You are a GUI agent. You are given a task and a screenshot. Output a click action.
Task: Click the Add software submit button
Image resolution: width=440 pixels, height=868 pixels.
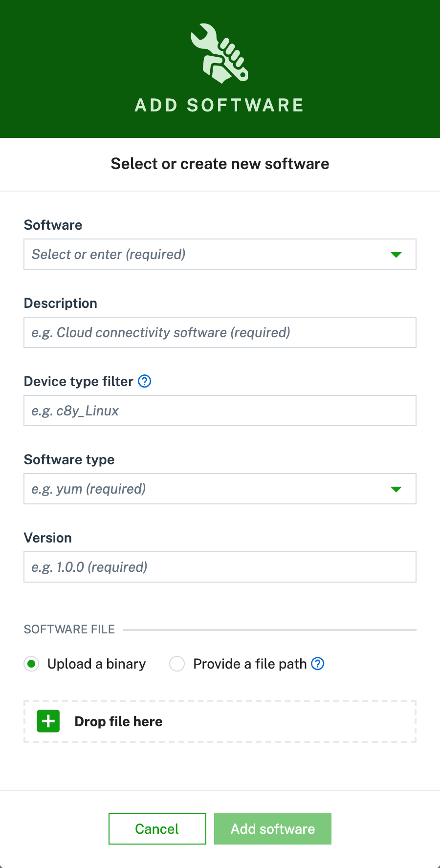[273, 829]
